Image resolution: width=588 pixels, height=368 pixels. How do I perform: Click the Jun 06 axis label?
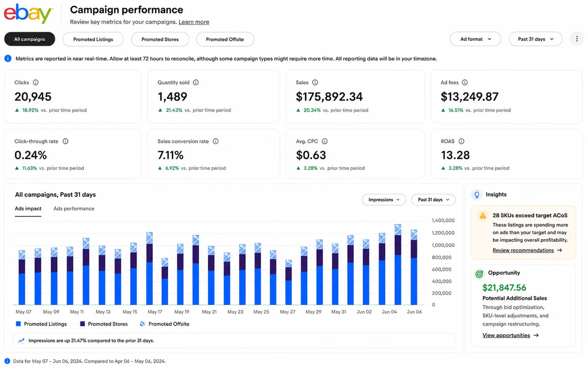tap(414, 312)
